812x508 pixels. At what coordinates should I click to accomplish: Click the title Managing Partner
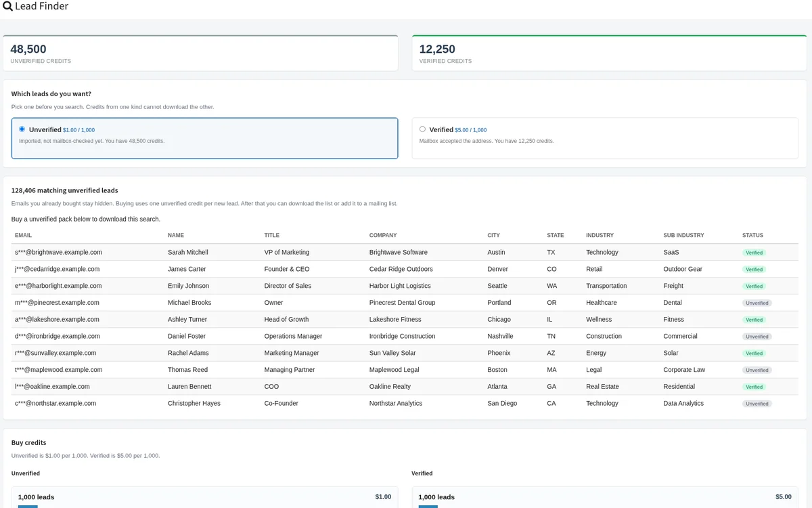pos(290,370)
